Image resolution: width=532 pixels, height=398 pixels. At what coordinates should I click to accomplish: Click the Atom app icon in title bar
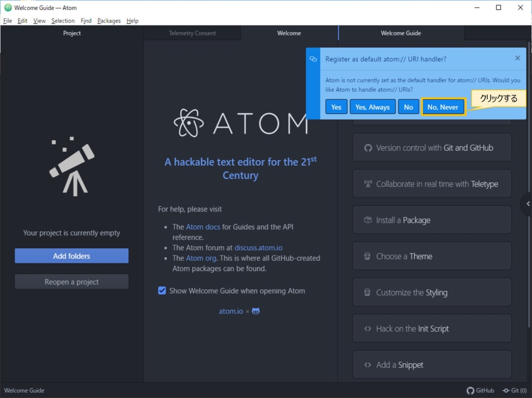tap(7, 7)
